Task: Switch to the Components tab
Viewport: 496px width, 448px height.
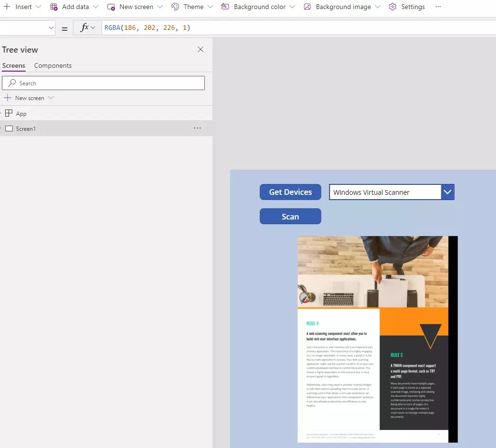Action: (53, 65)
